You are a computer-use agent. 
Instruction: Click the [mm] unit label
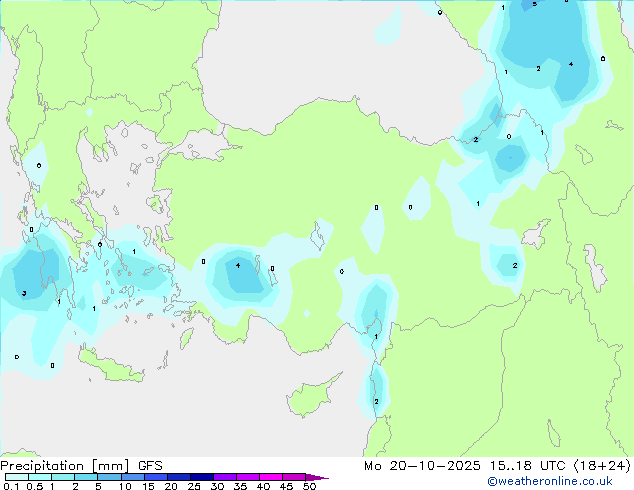click(111, 466)
